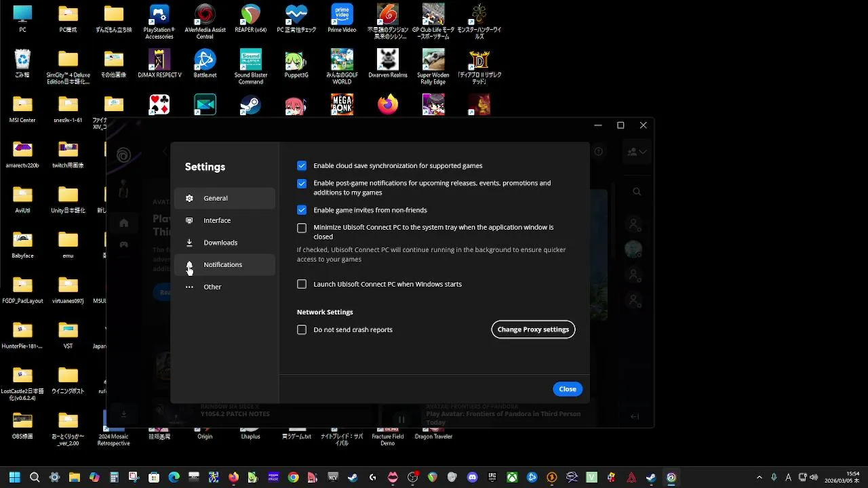868x488 pixels.
Task: Check Launch Ubisoft Connect when Windows starts
Action: (302, 284)
